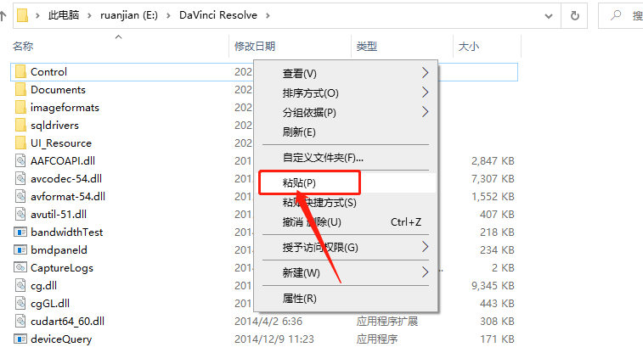
Task: Click the search magnifier icon
Action: click(616, 15)
